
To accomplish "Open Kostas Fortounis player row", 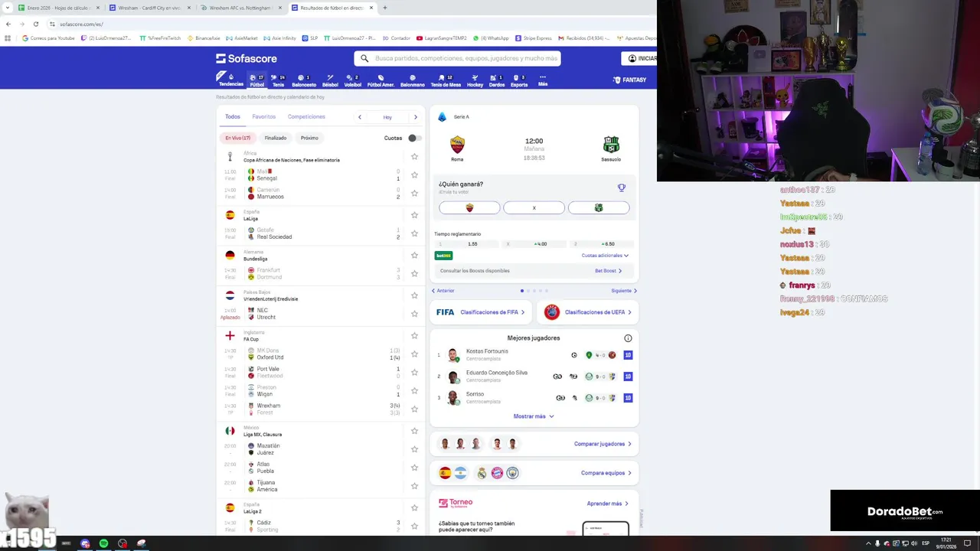I will tap(534, 355).
